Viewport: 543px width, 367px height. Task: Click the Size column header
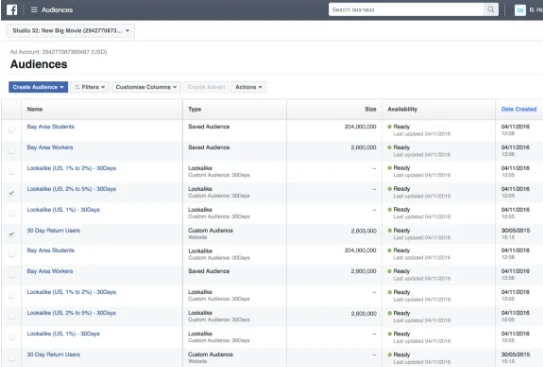(370, 109)
